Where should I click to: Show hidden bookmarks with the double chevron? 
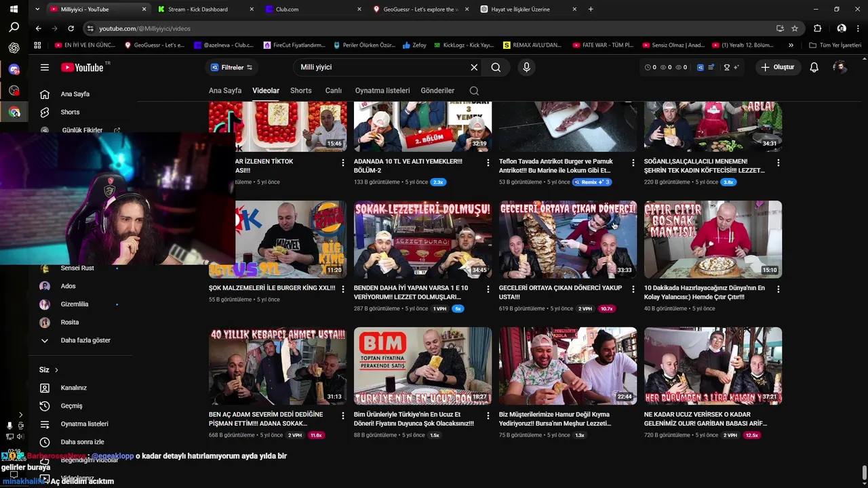pyautogui.click(x=791, y=45)
